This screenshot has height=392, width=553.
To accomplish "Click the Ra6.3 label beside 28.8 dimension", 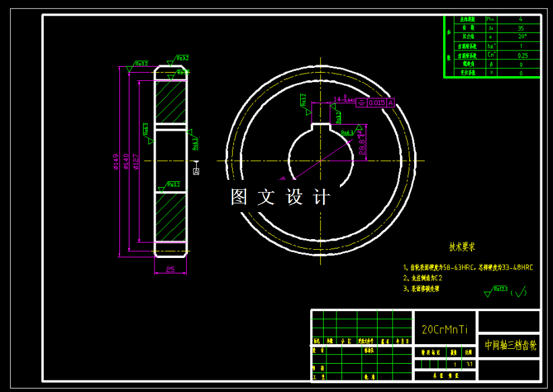I will [347, 133].
